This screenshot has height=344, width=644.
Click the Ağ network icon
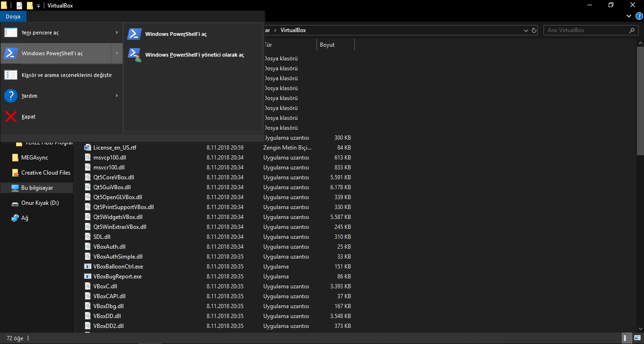[15, 218]
